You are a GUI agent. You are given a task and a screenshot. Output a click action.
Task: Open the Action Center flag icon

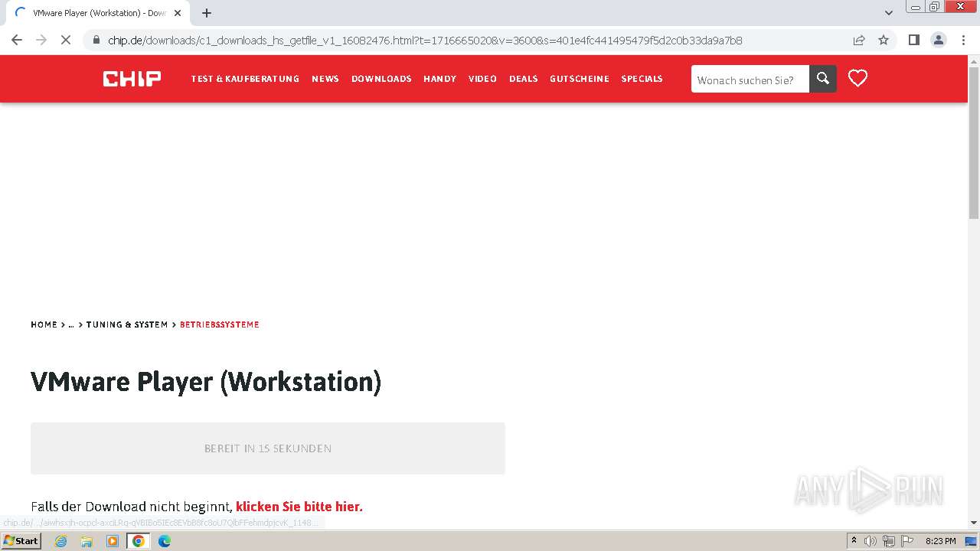click(906, 541)
